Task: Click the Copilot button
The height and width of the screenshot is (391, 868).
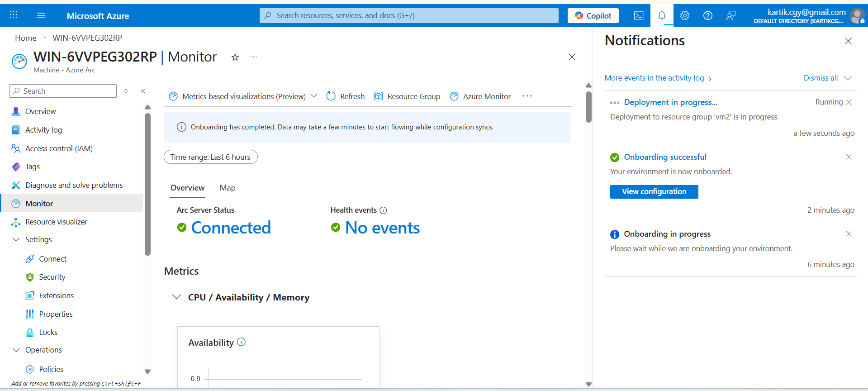Action: pos(593,15)
